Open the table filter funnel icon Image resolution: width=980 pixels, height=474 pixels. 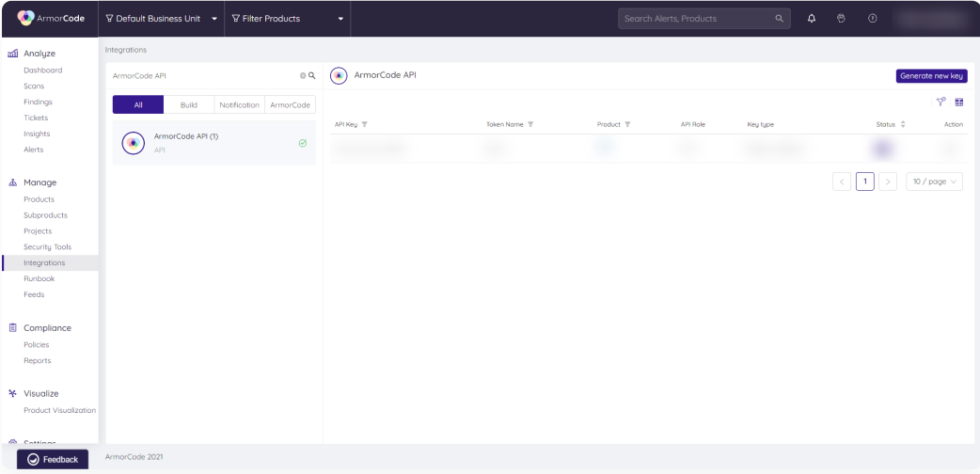pyautogui.click(x=940, y=102)
